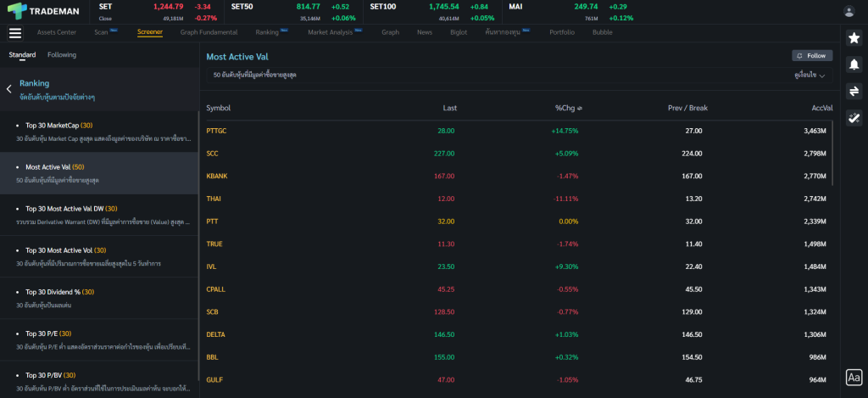Image resolution: width=868 pixels, height=398 pixels.
Task: Open the Aa font size control
Action: point(854,378)
